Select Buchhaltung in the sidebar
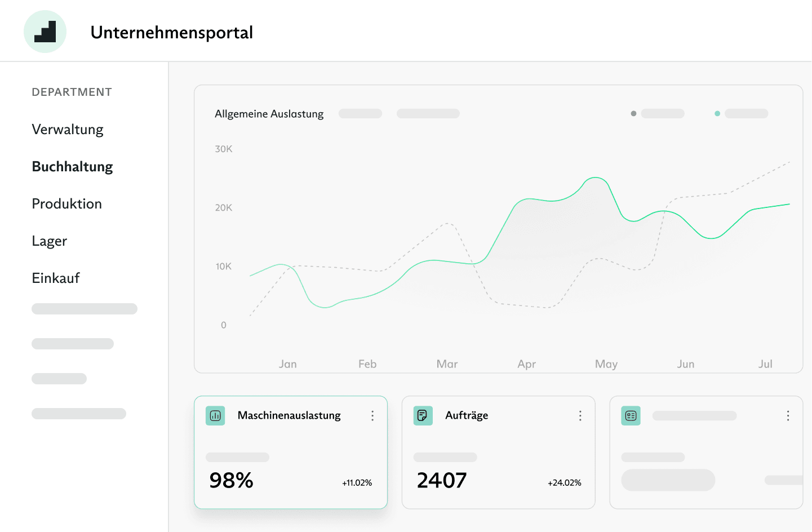812x532 pixels. 72,167
